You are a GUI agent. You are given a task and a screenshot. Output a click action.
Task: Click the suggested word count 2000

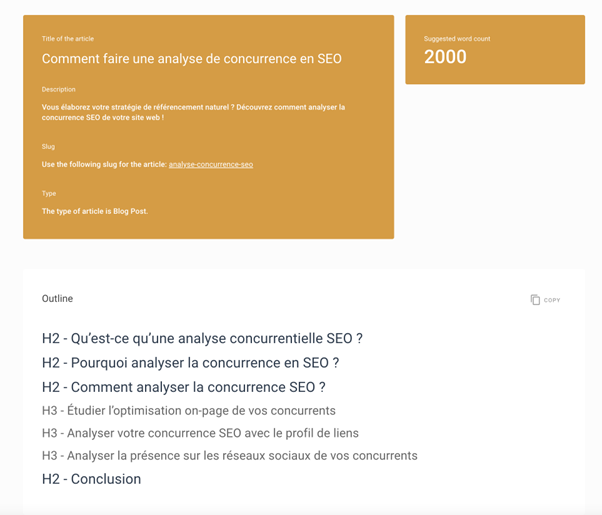[x=445, y=57]
